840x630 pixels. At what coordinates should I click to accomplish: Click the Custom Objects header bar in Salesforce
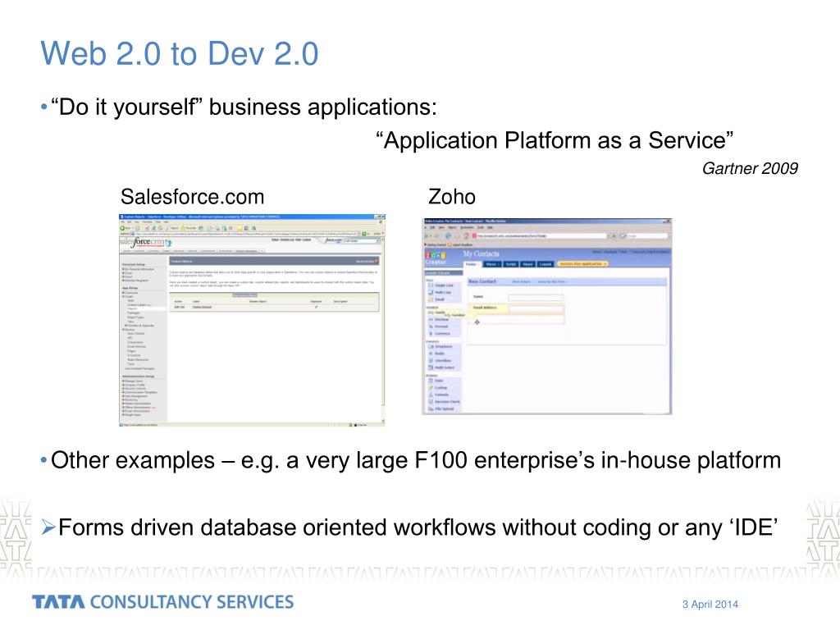click(274, 261)
